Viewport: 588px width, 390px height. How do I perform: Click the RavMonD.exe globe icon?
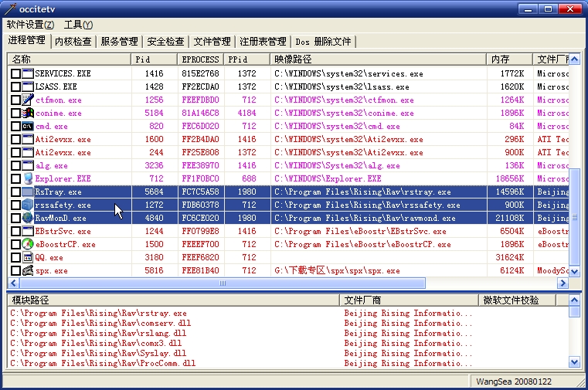27,218
